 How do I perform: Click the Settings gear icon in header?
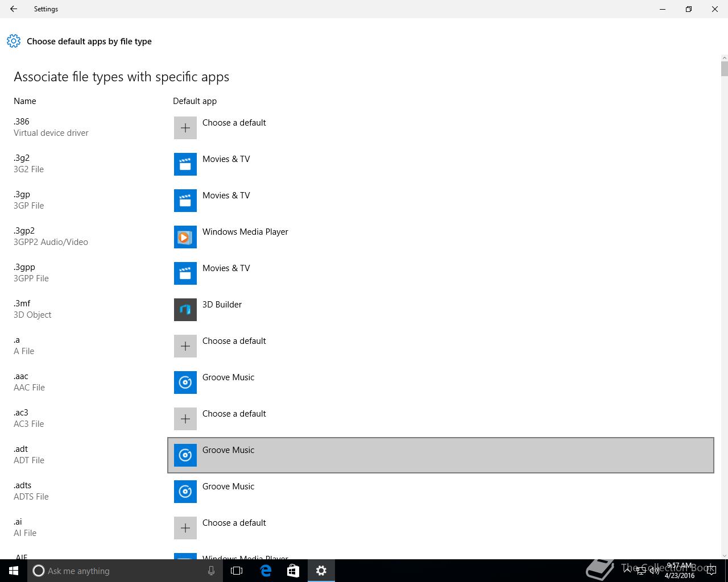click(14, 41)
